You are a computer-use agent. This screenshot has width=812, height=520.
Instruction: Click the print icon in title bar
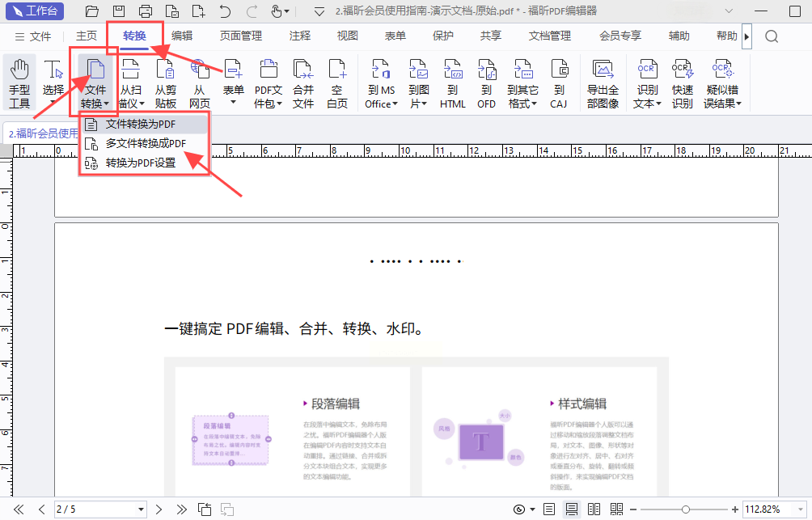pyautogui.click(x=146, y=11)
